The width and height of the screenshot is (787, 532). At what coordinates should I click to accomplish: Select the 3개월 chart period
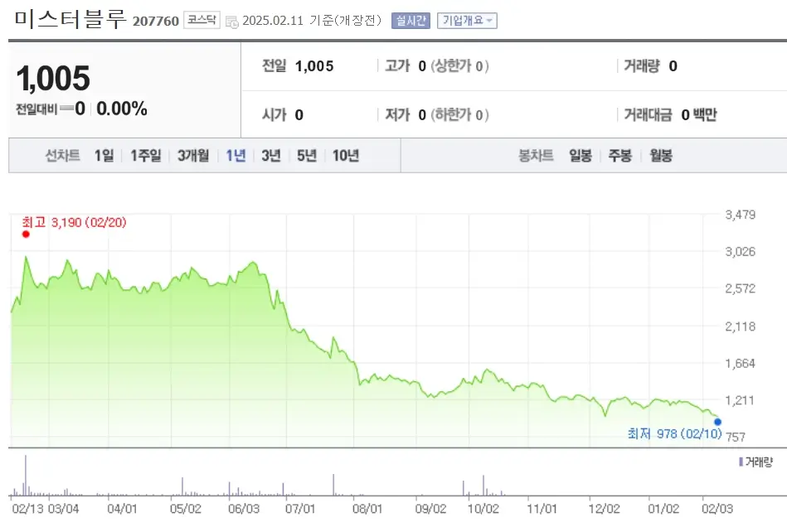point(192,155)
